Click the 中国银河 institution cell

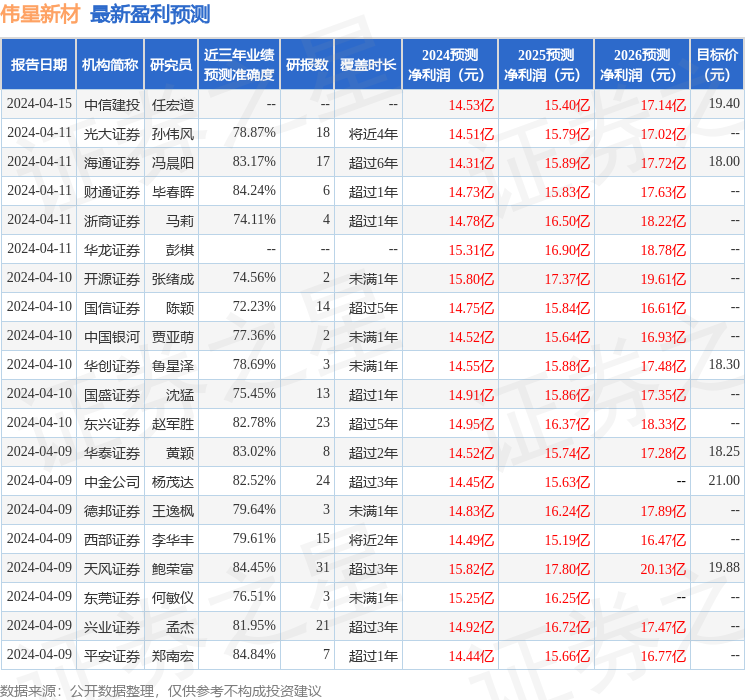pos(112,337)
